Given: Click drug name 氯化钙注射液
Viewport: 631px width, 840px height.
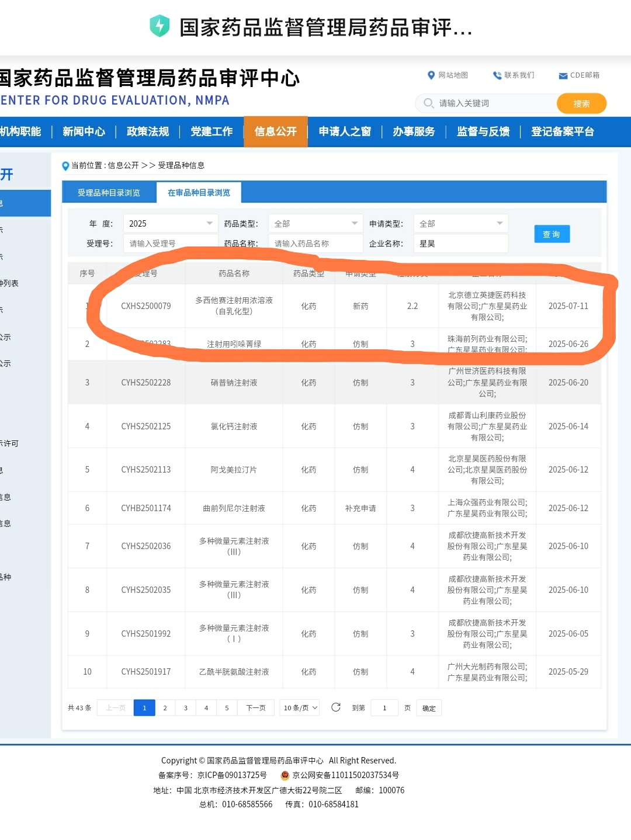Looking at the screenshot, I should point(234,426).
